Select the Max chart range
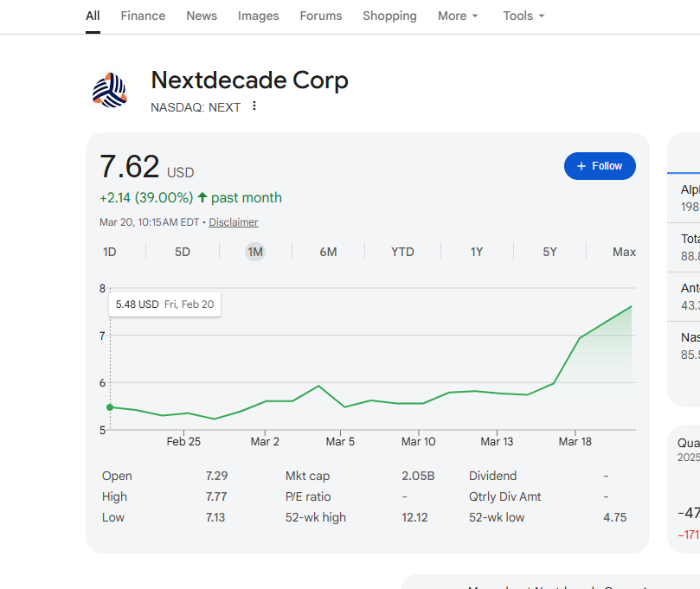 (x=624, y=252)
